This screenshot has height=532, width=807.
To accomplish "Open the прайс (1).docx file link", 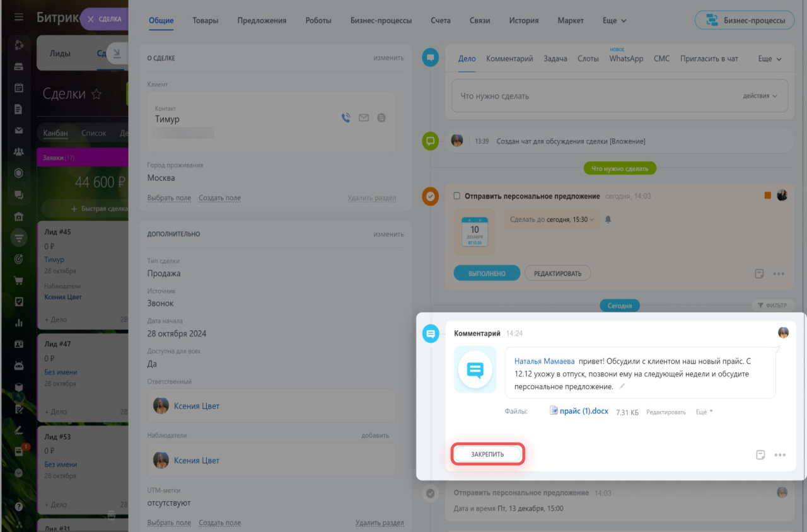I will pos(584,411).
